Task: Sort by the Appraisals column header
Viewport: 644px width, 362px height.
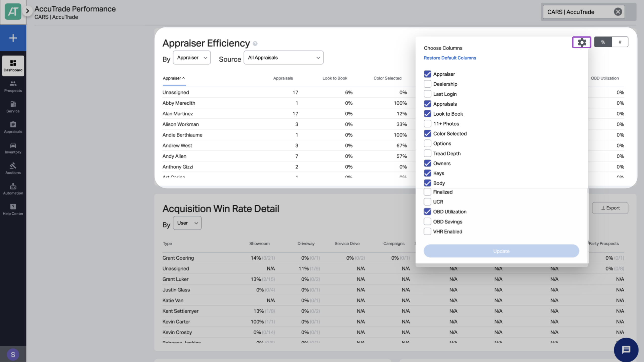Action: tap(283, 78)
